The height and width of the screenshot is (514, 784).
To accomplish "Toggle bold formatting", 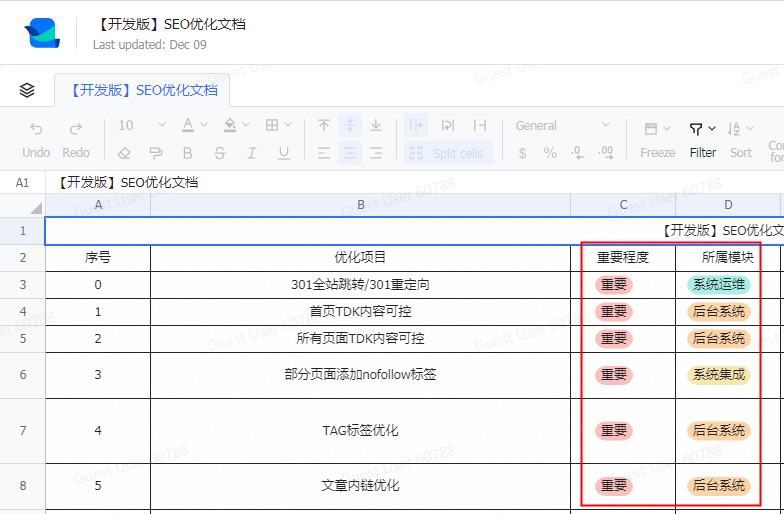I will point(188,153).
